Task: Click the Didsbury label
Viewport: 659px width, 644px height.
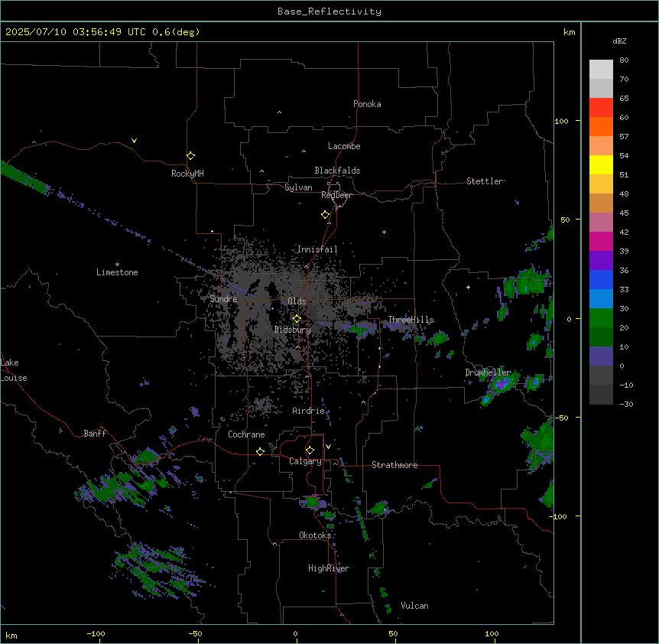Action: (x=293, y=330)
